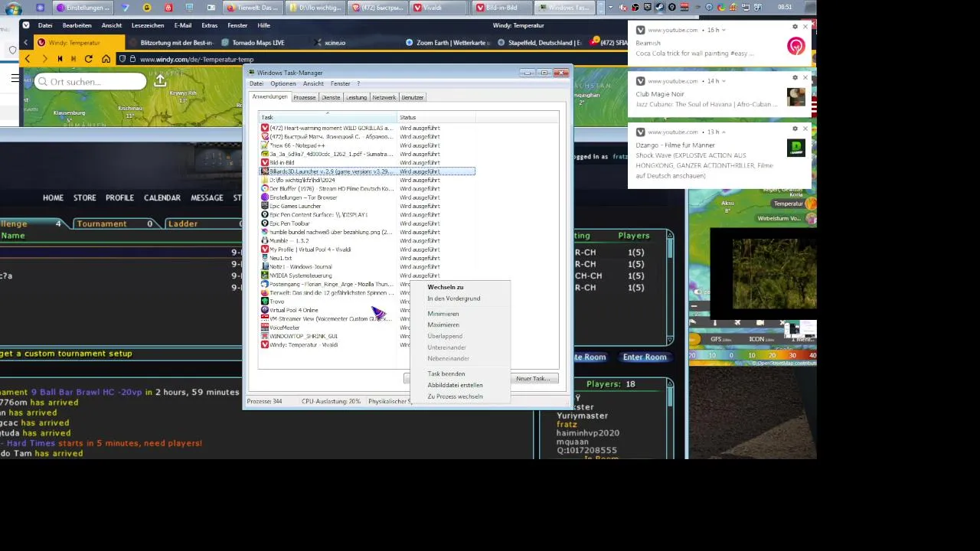Click the 'Neuer Task...' button
This screenshot has width=980, height=551.
click(x=533, y=379)
